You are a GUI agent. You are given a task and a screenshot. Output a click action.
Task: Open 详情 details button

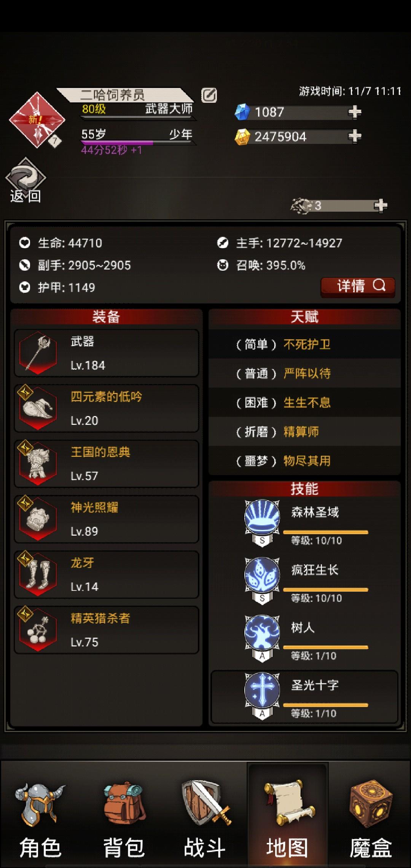tap(358, 286)
